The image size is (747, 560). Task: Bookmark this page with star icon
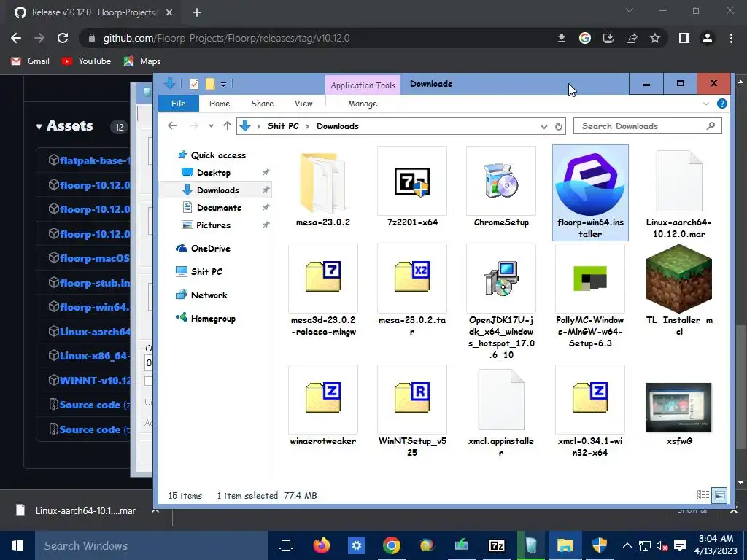[x=655, y=38]
